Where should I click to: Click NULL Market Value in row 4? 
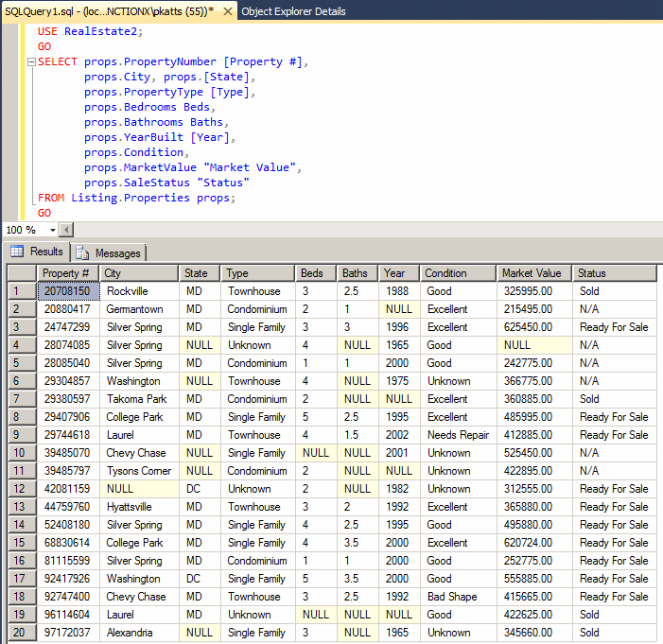click(x=534, y=345)
